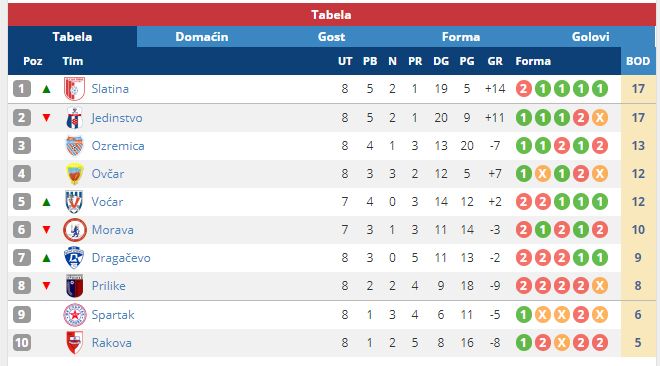Click the Spartak red star crest
The height and width of the screenshot is (366, 660).
75,315
